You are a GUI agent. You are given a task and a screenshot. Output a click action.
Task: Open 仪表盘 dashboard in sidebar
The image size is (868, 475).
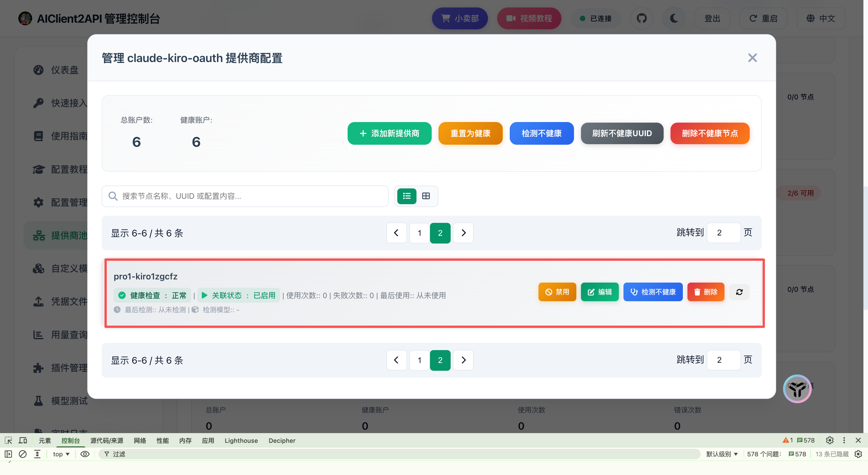56,70
